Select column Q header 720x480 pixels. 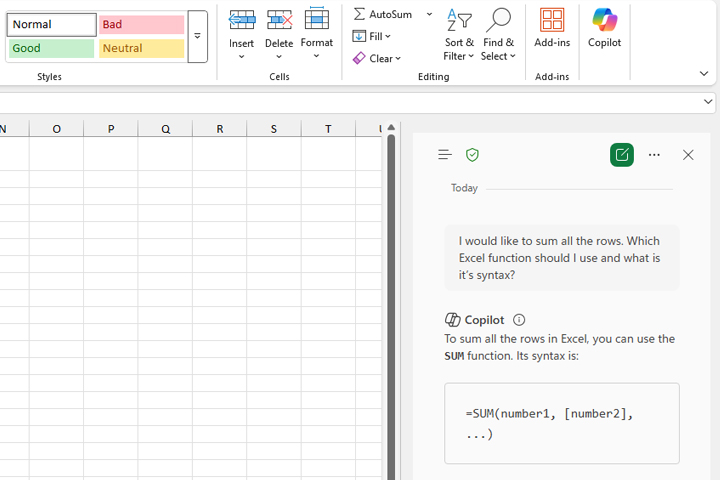165,128
